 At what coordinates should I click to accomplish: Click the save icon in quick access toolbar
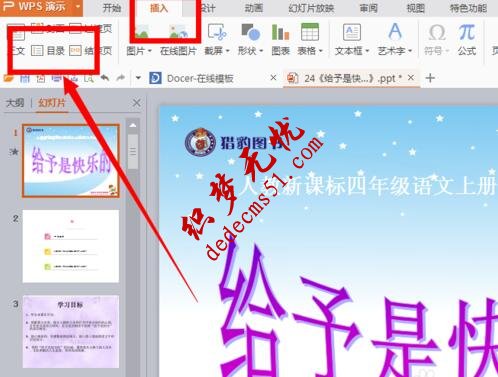25,79
